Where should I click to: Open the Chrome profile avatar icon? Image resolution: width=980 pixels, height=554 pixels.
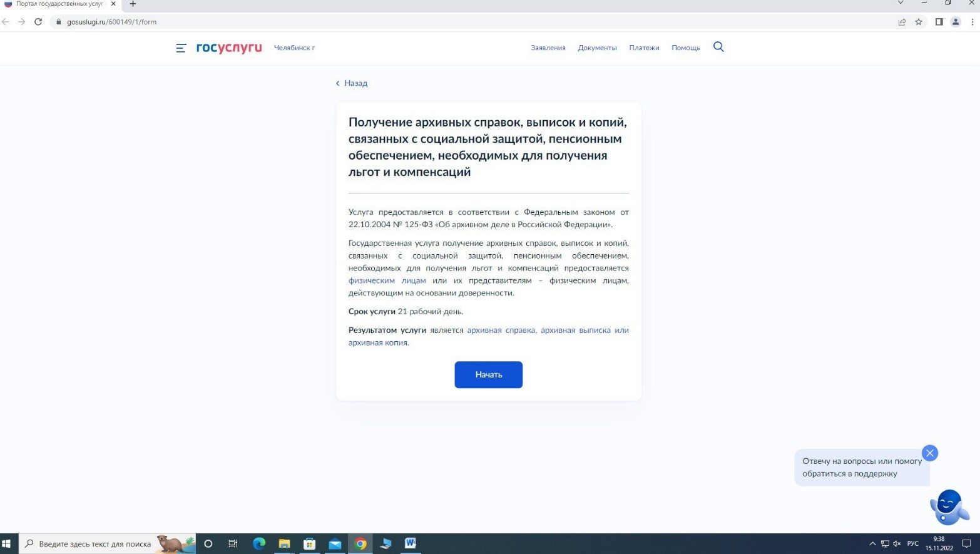click(x=955, y=22)
